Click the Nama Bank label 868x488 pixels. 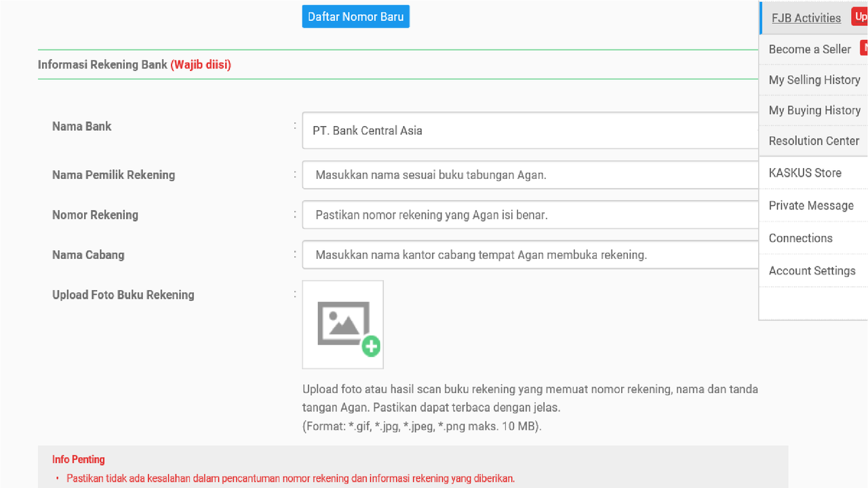click(x=82, y=126)
